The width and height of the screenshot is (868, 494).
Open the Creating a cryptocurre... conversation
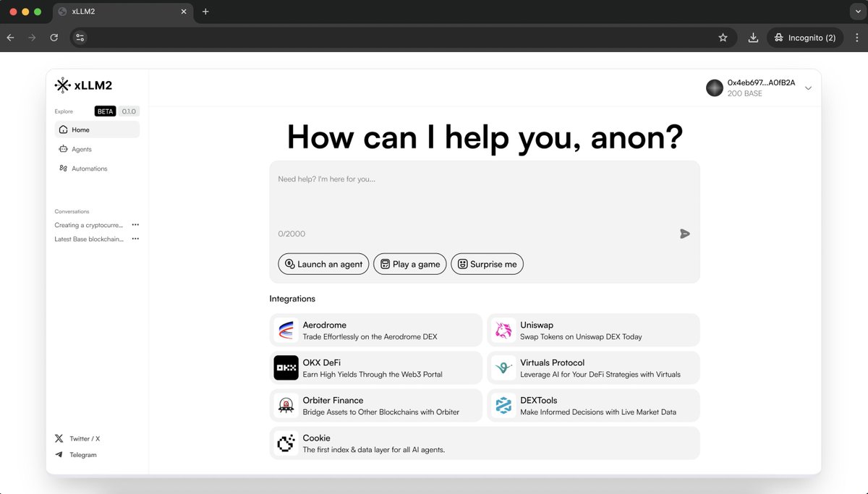tap(89, 225)
